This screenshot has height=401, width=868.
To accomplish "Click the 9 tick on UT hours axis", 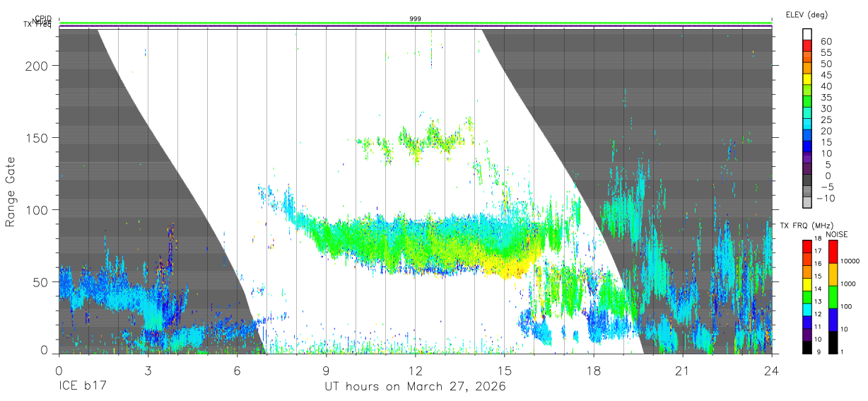I will point(327,370).
